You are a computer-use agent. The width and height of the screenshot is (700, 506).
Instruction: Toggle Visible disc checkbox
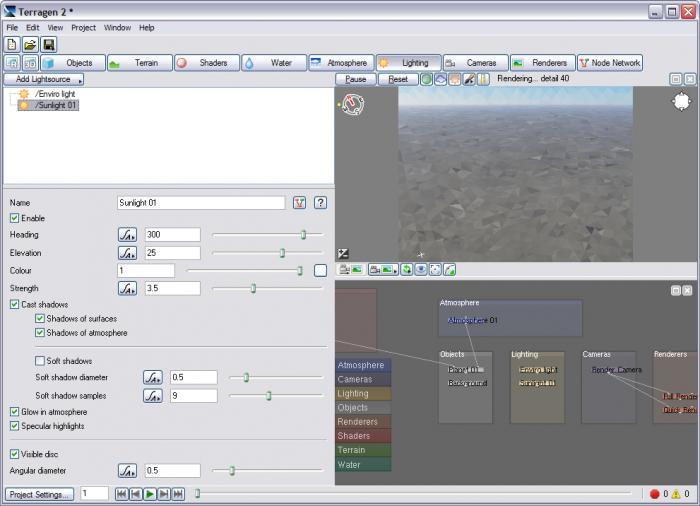coord(14,454)
